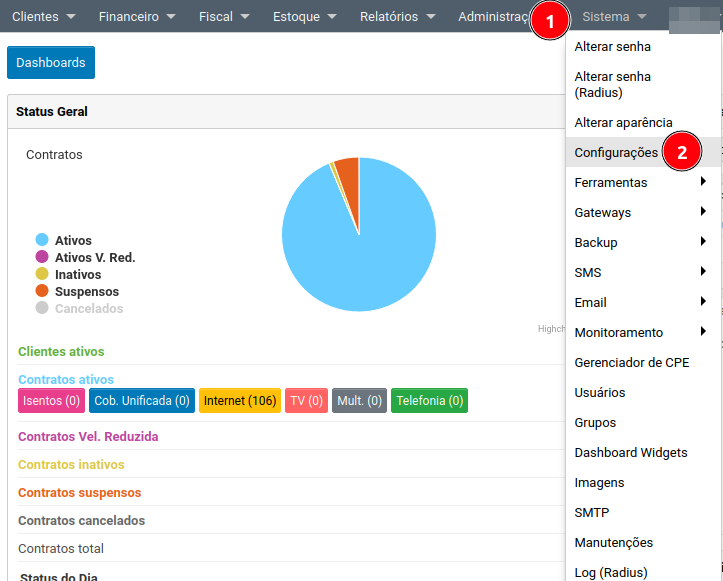Select Alterar senha from Sistema menu
Screen dimensions: 723x581
612,47
